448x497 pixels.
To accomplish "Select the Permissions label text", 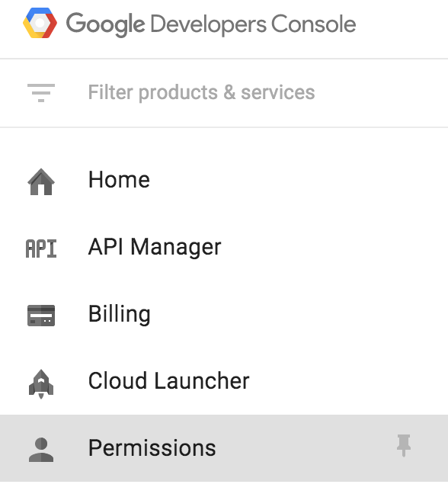I will pos(152,448).
